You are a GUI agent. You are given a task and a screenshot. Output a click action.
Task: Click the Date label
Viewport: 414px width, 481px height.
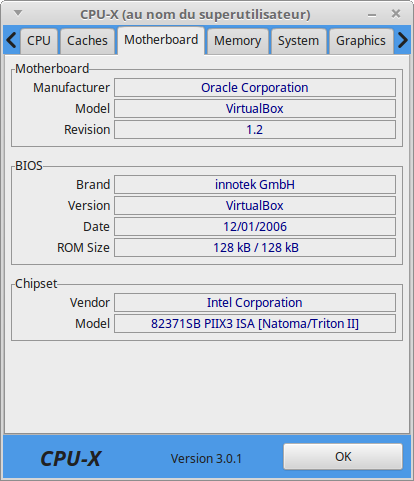pyautogui.click(x=96, y=227)
